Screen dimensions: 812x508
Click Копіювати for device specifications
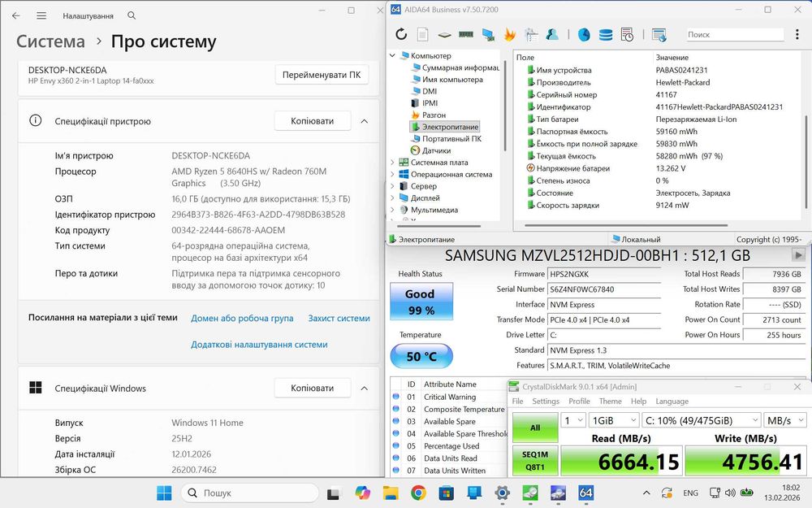click(x=313, y=121)
